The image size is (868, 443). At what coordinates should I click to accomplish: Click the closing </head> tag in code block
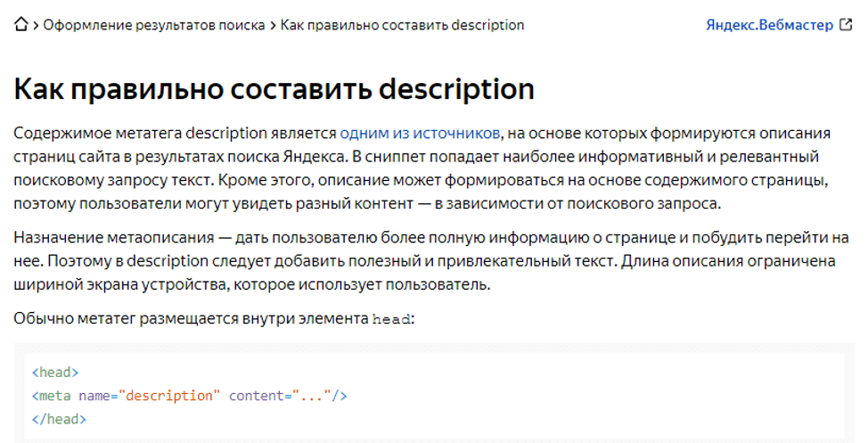(59, 419)
